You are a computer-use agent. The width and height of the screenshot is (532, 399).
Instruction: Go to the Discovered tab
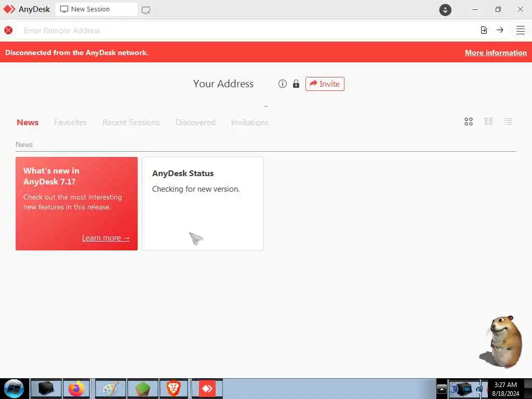point(195,123)
